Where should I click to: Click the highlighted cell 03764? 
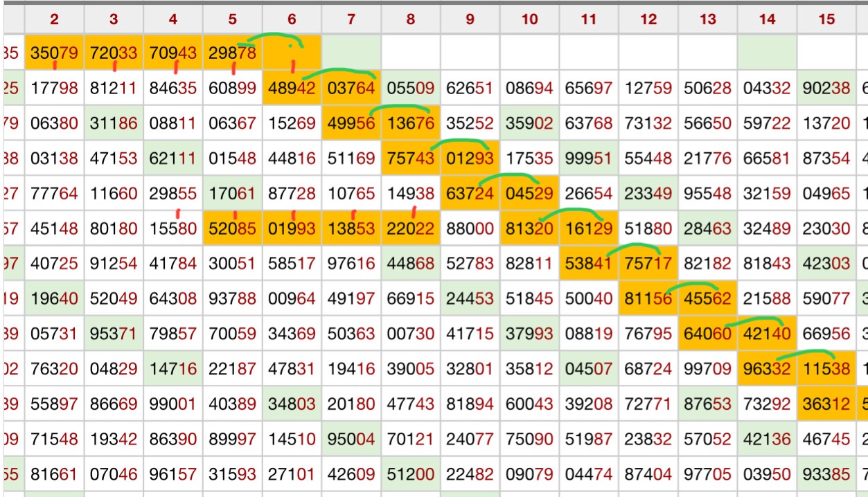pyautogui.click(x=351, y=88)
